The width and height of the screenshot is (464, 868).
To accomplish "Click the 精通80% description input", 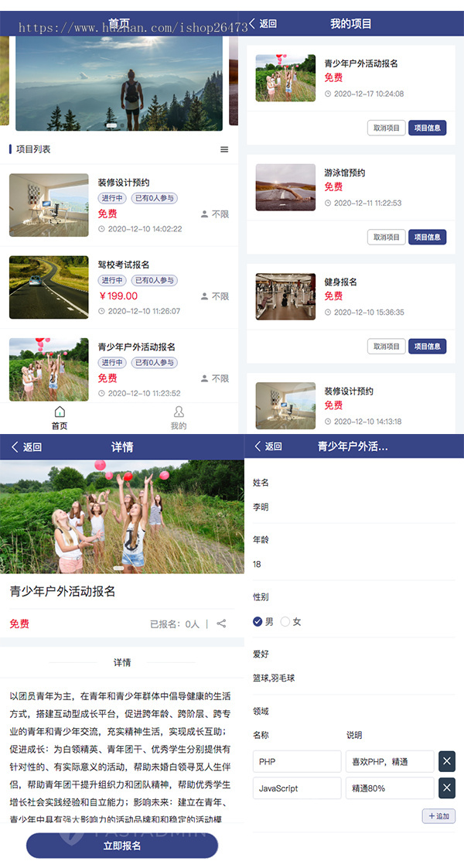I will tap(390, 788).
